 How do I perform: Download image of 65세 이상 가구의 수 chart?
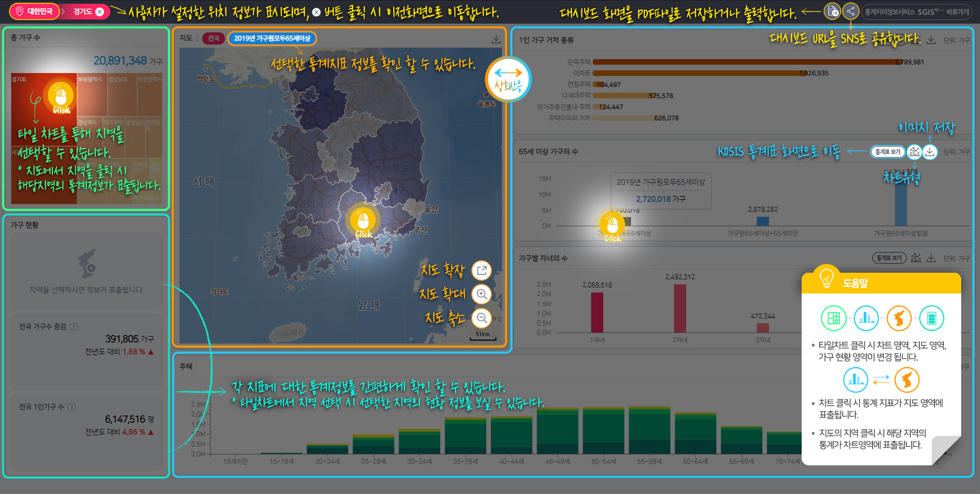(x=930, y=152)
